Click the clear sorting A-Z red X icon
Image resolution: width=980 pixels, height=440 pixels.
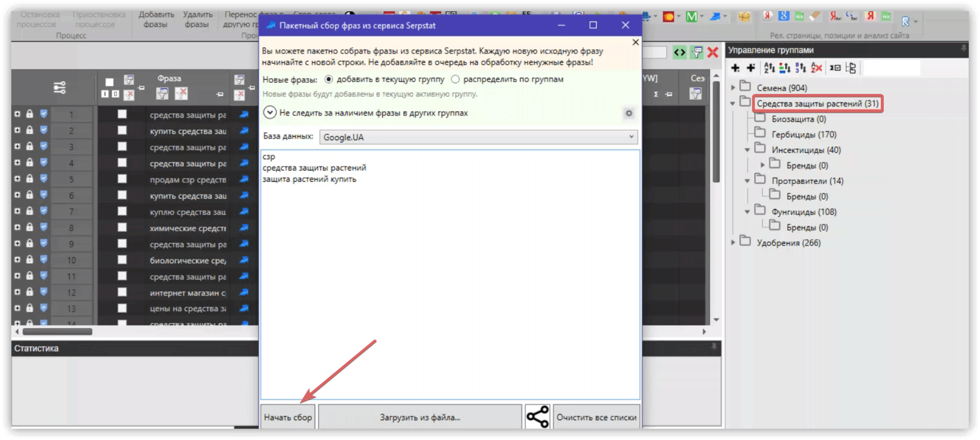pyautogui.click(x=816, y=68)
